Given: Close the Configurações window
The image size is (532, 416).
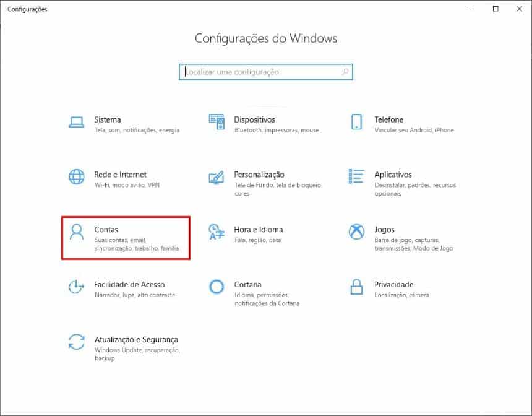Looking at the screenshot, I should 519,9.
